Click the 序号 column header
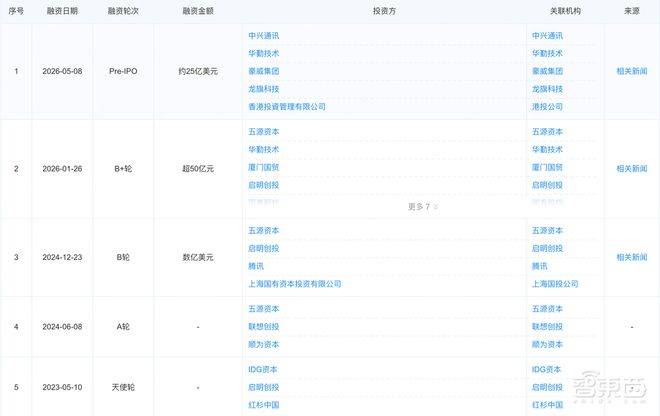This screenshot has width=660, height=416. 16,11
